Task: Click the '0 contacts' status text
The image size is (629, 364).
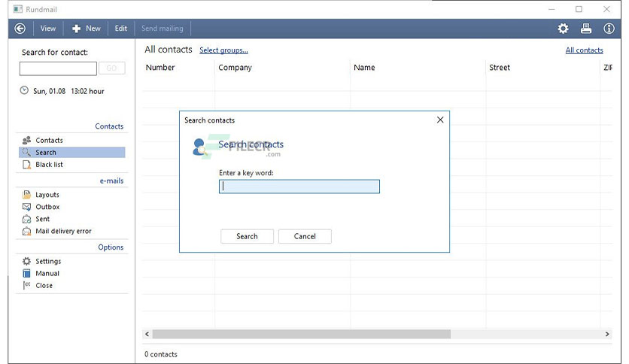Action: [161, 354]
